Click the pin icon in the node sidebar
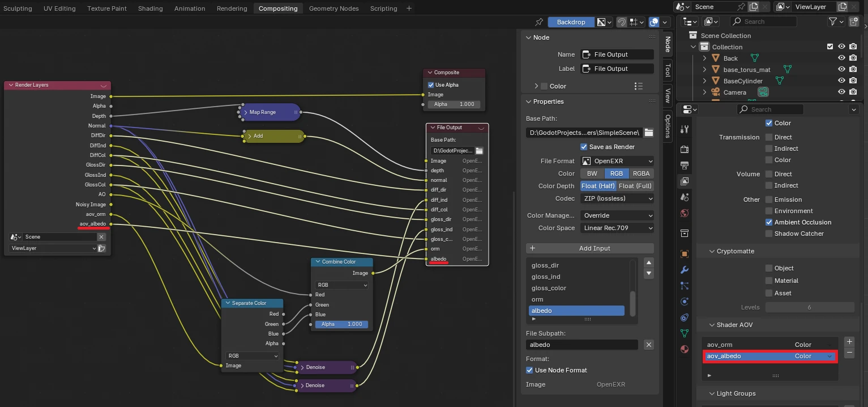This screenshot has width=868, height=407. pos(539,22)
